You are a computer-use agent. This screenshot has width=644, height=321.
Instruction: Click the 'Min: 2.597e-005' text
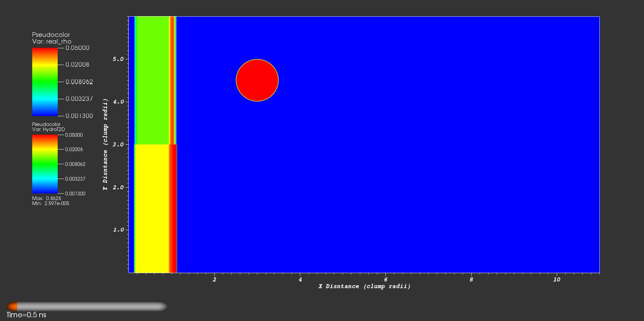[51, 203]
